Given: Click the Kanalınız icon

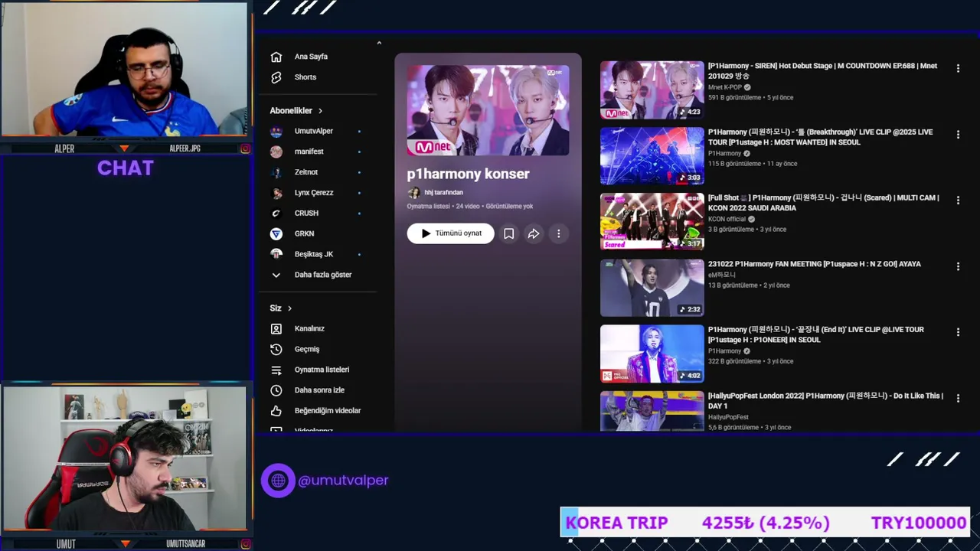Looking at the screenshot, I should 276,329.
